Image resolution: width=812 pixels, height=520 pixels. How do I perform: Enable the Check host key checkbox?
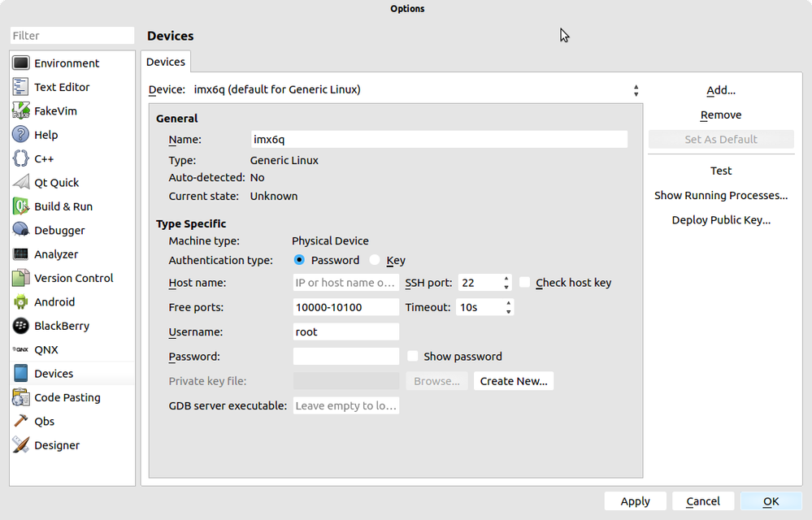tap(525, 283)
